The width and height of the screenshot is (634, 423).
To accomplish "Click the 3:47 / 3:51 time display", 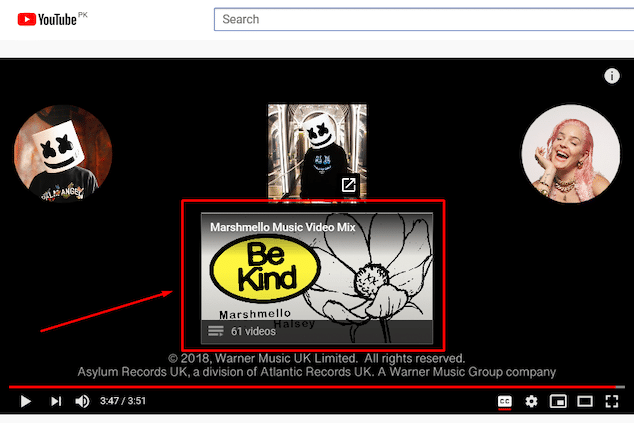I will pyautogui.click(x=123, y=401).
